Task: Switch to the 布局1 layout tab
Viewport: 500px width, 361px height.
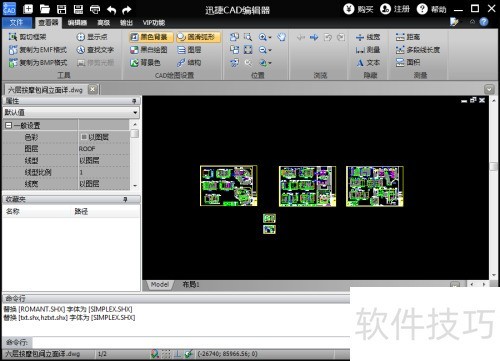Action: tap(191, 284)
